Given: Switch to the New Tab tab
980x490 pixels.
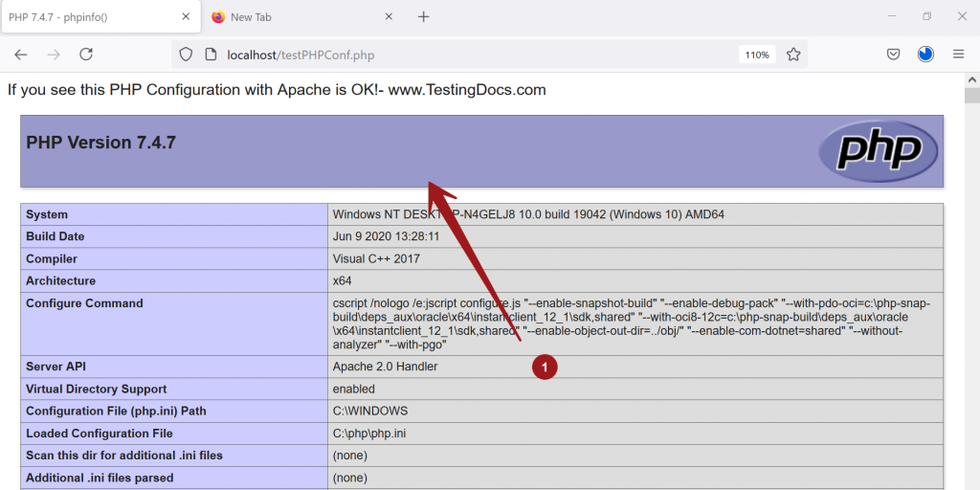Looking at the screenshot, I should tap(287, 17).
